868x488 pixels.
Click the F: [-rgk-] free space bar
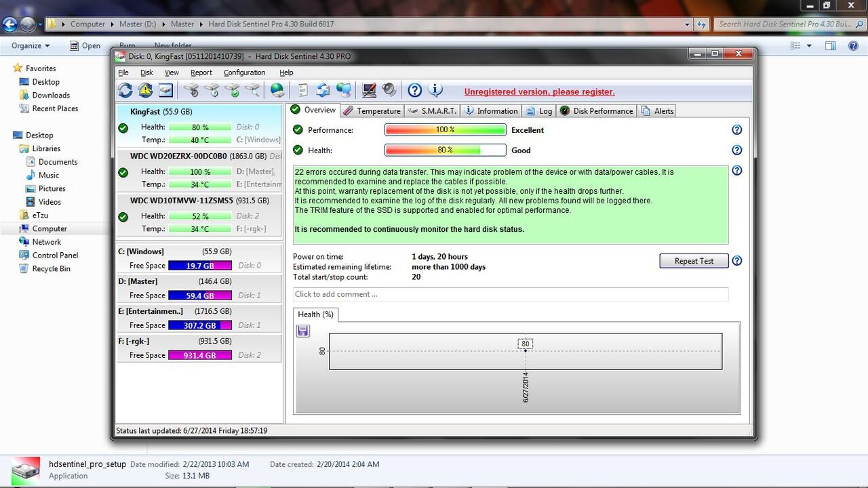(200, 355)
